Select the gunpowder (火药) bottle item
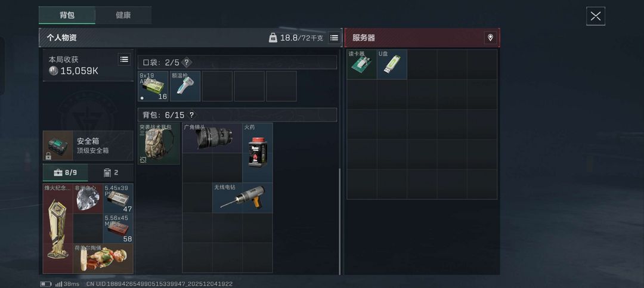 coord(258,153)
